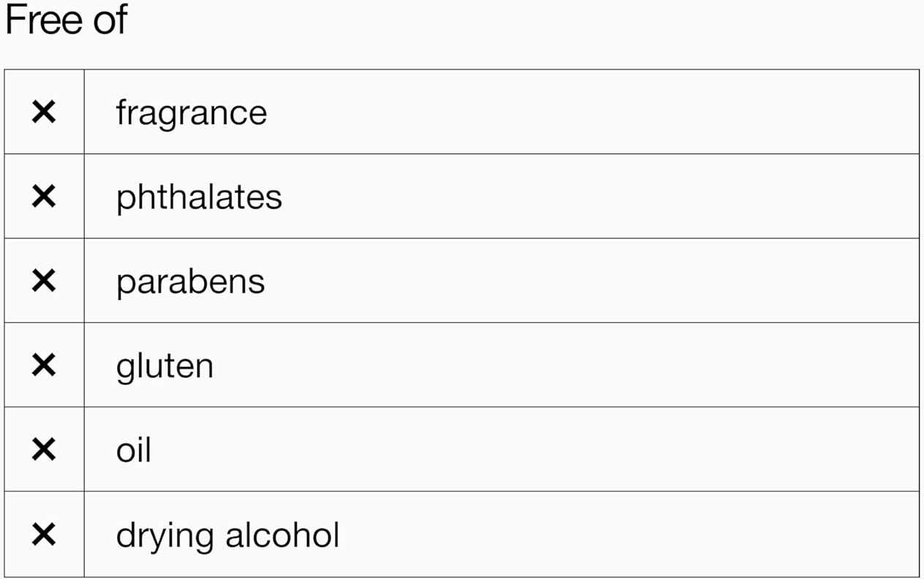Click the word 'Free' in the heading
The width and height of the screenshot is (924, 579).
(44, 20)
